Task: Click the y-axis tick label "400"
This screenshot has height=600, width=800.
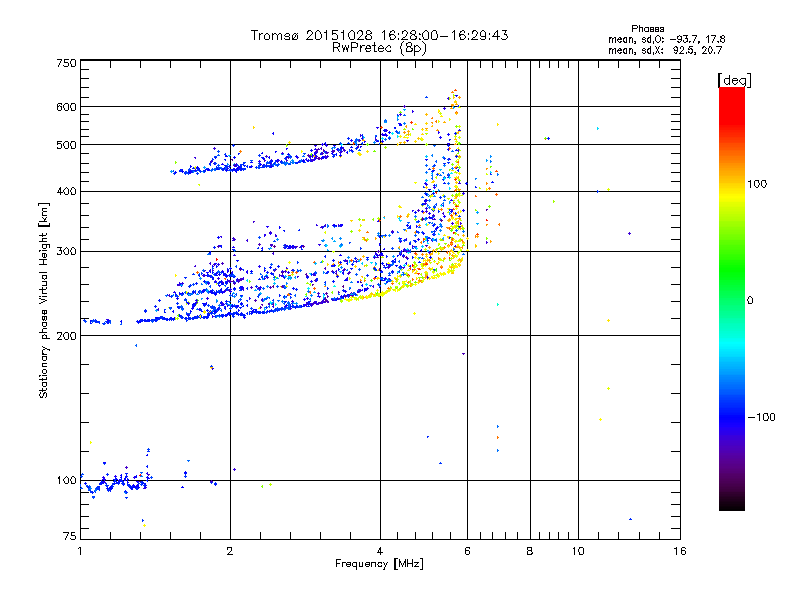Action: pos(67,191)
